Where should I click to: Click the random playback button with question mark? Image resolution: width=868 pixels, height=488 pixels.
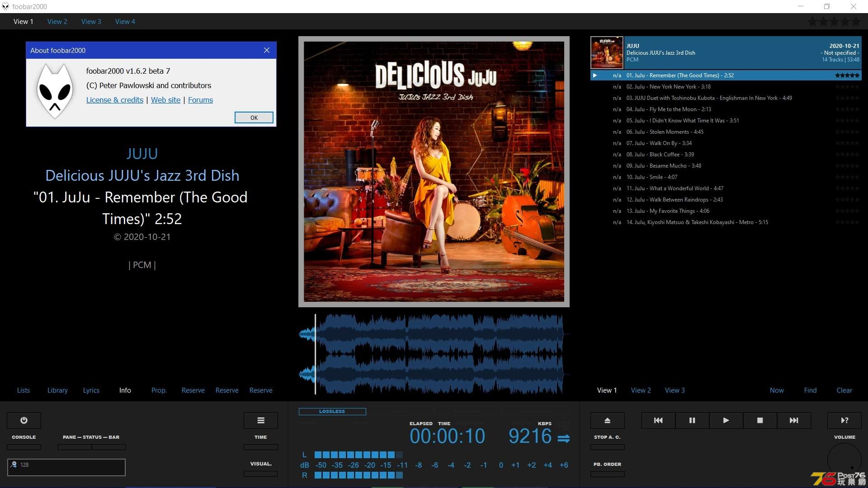pyautogui.click(x=844, y=420)
